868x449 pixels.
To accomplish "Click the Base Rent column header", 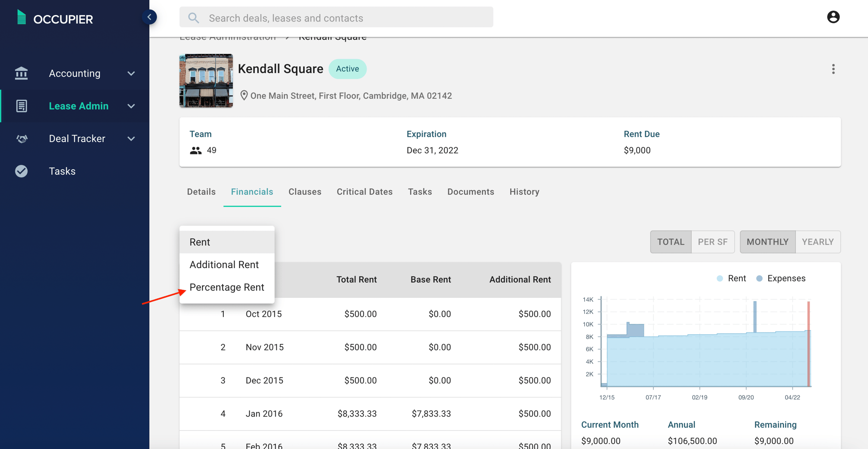I will (431, 280).
